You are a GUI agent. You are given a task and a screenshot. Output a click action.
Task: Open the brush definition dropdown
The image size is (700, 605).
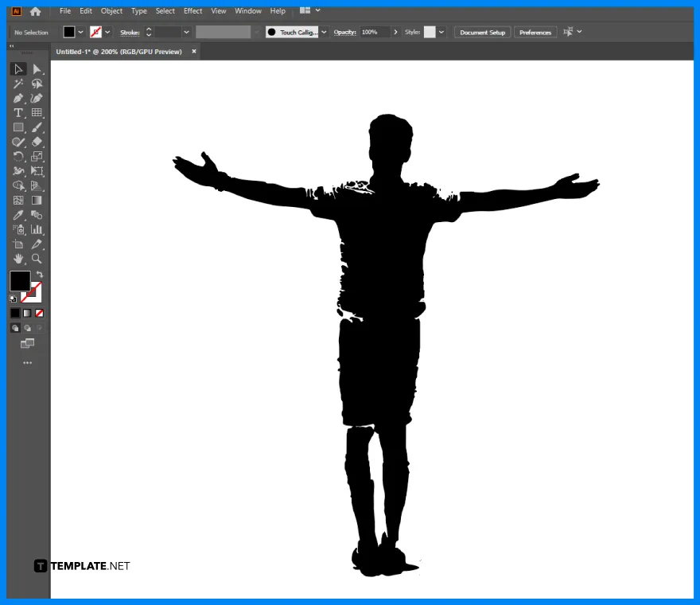pos(321,32)
